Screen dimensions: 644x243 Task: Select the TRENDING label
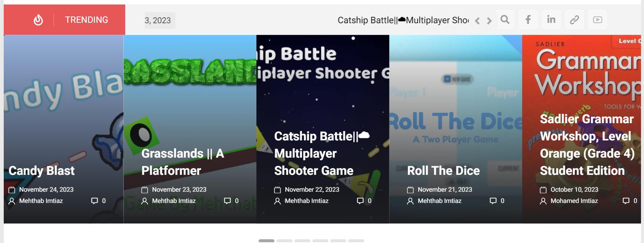pyautogui.click(x=86, y=20)
